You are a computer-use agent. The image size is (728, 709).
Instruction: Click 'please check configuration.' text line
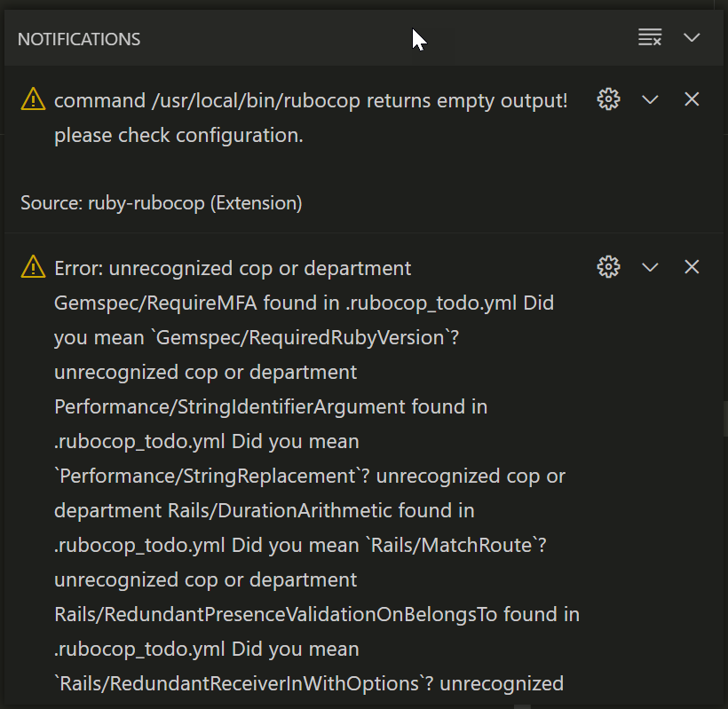point(178,136)
